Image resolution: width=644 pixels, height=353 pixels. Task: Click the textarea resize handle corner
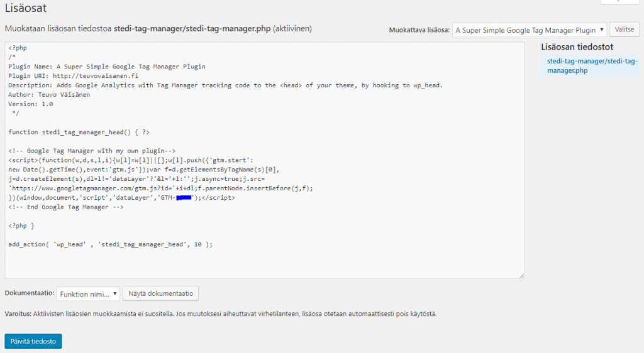pyautogui.click(x=521, y=276)
